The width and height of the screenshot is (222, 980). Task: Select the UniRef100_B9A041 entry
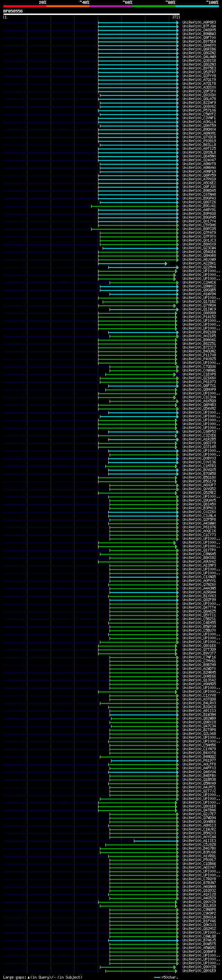(x=199, y=340)
